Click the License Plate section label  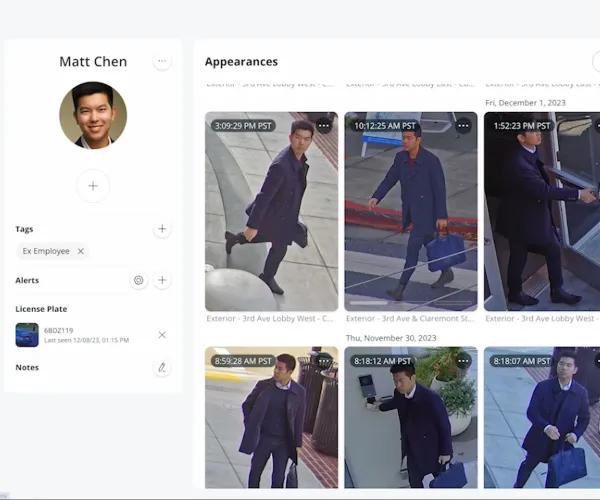tap(41, 309)
